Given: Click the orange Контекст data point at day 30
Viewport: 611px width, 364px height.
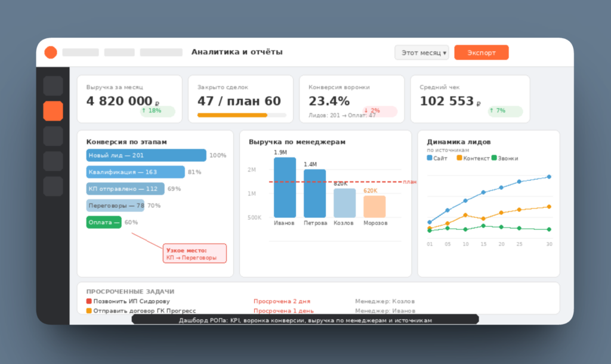Looking at the screenshot, I should [x=549, y=207].
